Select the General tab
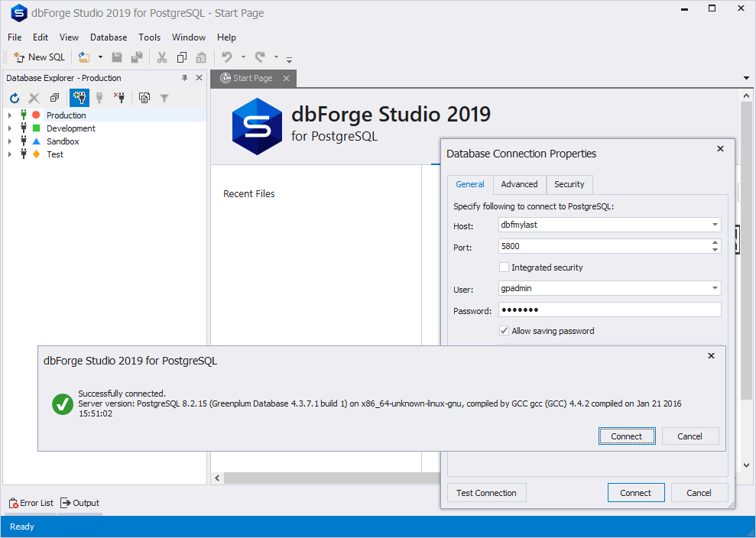The width and height of the screenshot is (756, 538). [x=470, y=184]
